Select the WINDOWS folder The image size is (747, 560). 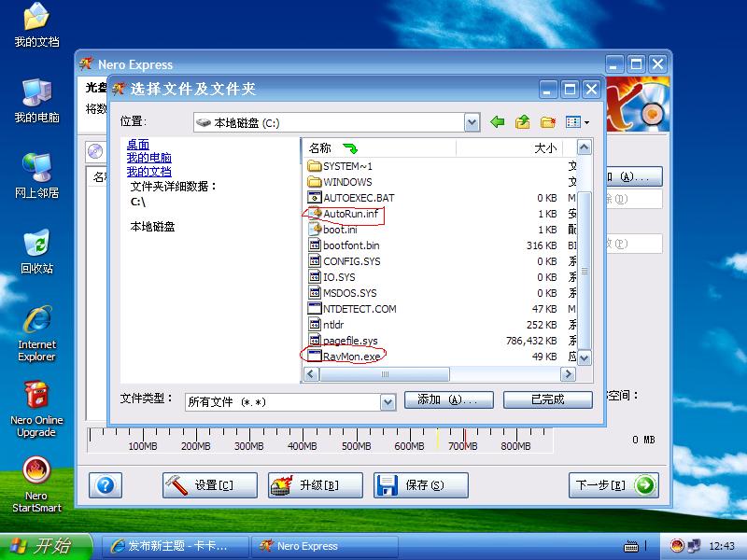340,182
